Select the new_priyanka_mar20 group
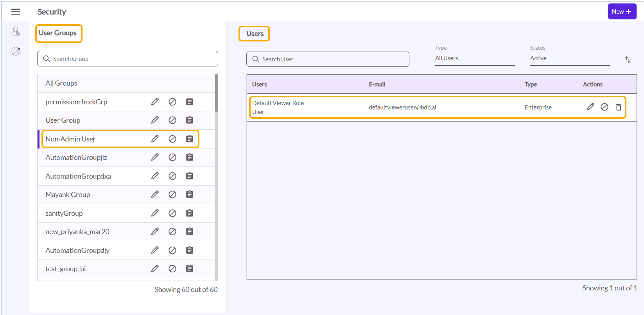This screenshot has width=644, height=315. (x=77, y=232)
